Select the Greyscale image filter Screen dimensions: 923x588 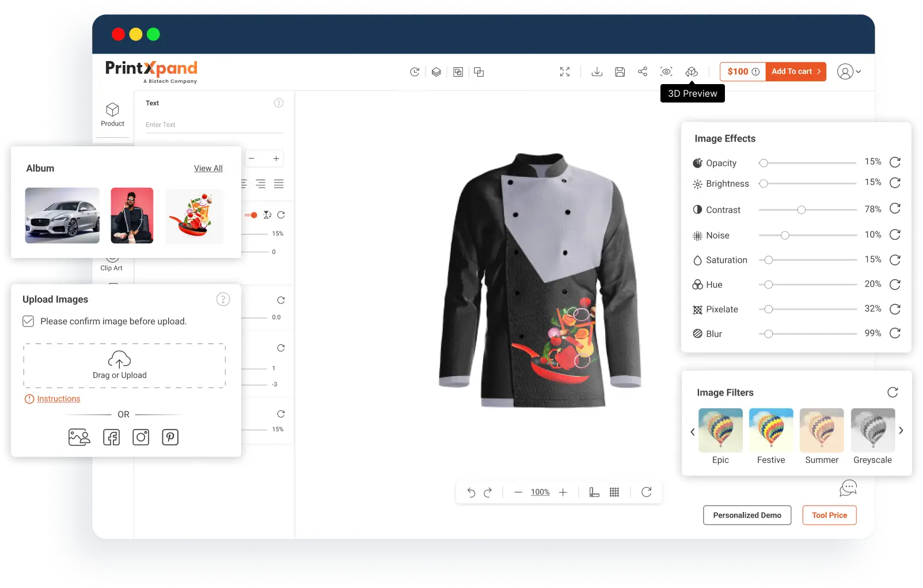[872, 431]
